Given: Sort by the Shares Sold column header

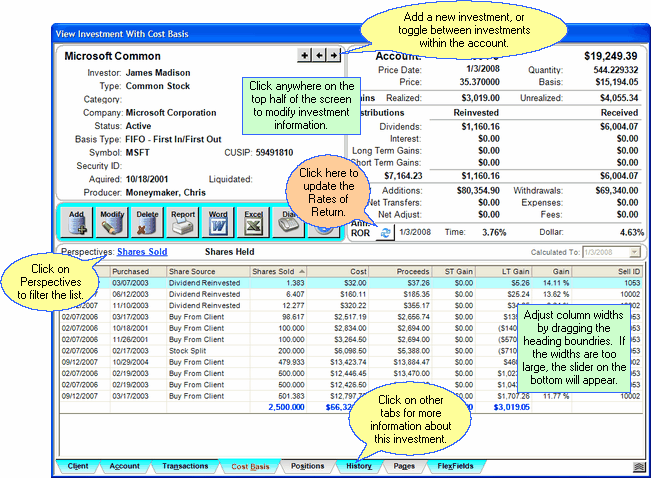Looking at the screenshot, I should (273, 270).
